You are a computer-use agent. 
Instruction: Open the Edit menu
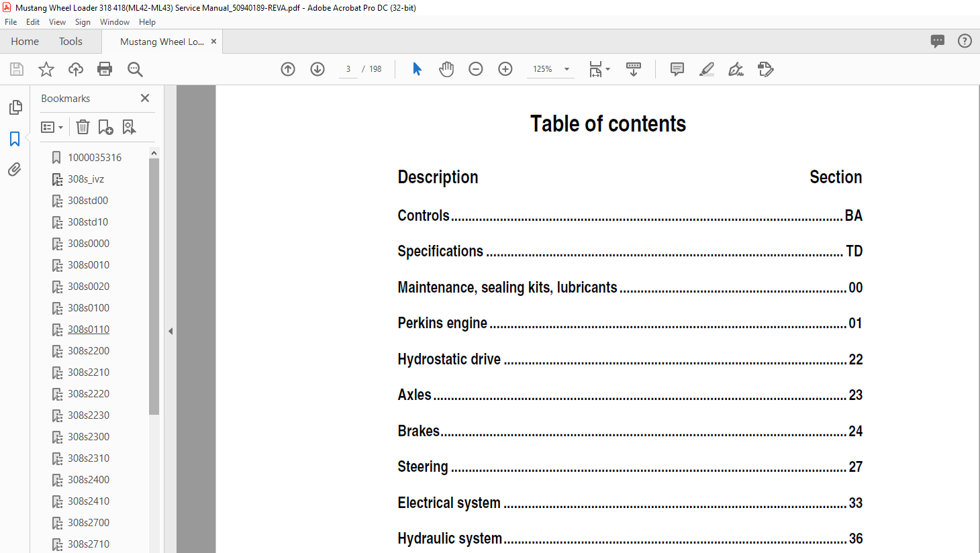[33, 22]
